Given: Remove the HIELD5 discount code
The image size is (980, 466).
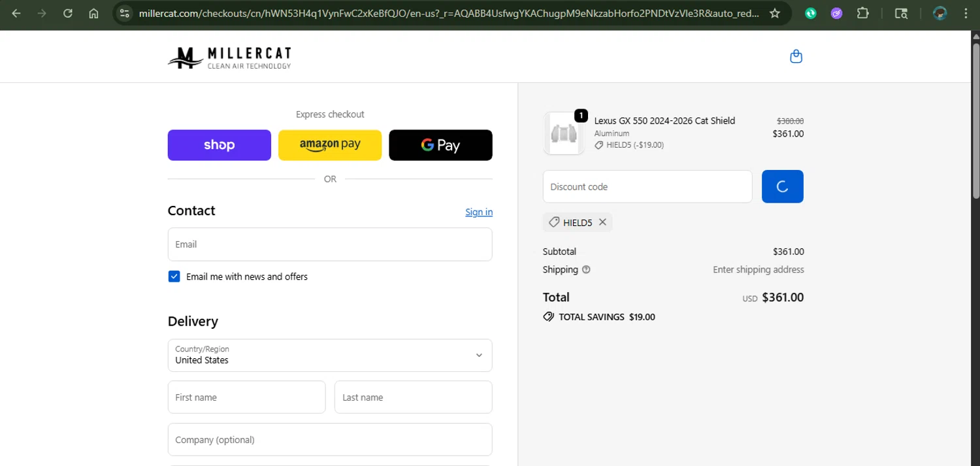Looking at the screenshot, I should click(602, 222).
